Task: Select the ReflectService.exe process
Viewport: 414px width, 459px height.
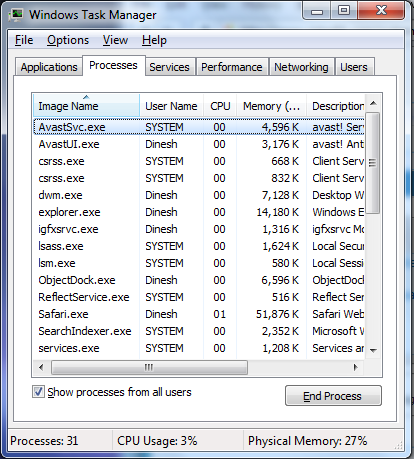Action: pos(199,297)
